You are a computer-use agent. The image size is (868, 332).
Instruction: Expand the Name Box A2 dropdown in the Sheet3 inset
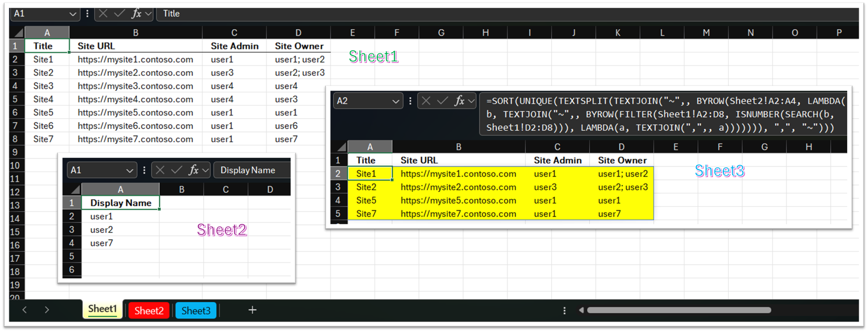pyautogui.click(x=396, y=101)
